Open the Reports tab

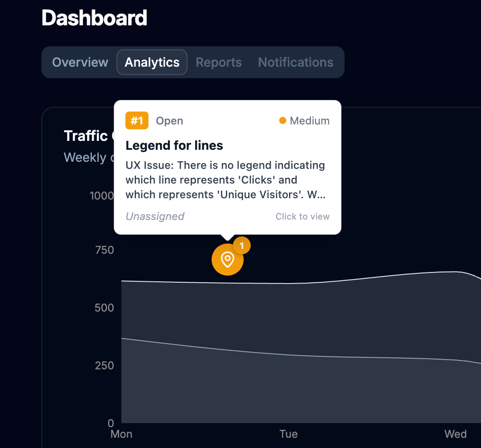pyautogui.click(x=219, y=62)
